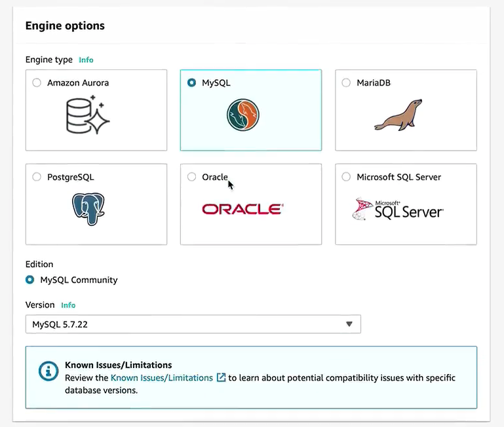Screen dimensions: 504x427
Task: Follow the Known Issues/Limitations hyperlink
Action: pos(161,378)
